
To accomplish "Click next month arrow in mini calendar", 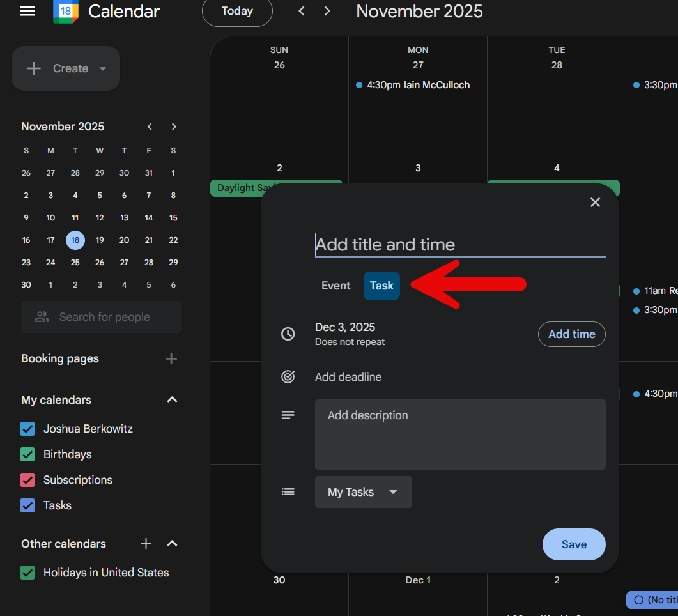I will click(174, 127).
